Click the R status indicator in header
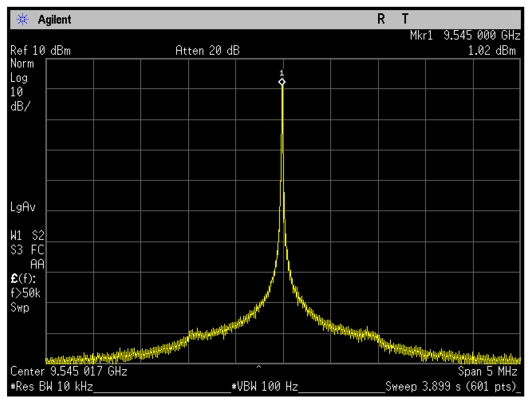The image size is (532, 404). (381, 19)
